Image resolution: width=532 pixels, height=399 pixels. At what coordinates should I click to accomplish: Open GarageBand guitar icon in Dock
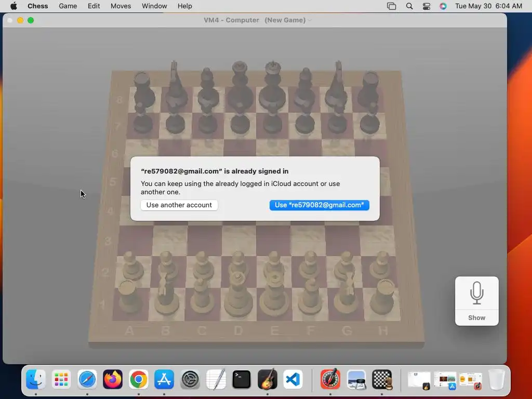pyautogui.click(x=268, y=379)
